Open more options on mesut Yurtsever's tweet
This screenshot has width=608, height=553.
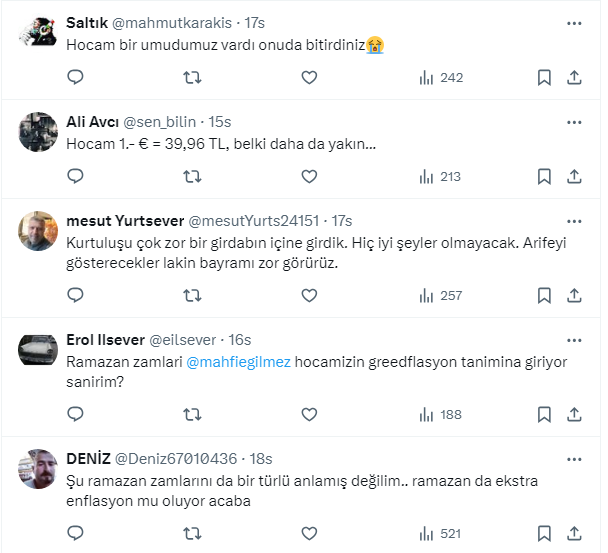coord(574,220)
